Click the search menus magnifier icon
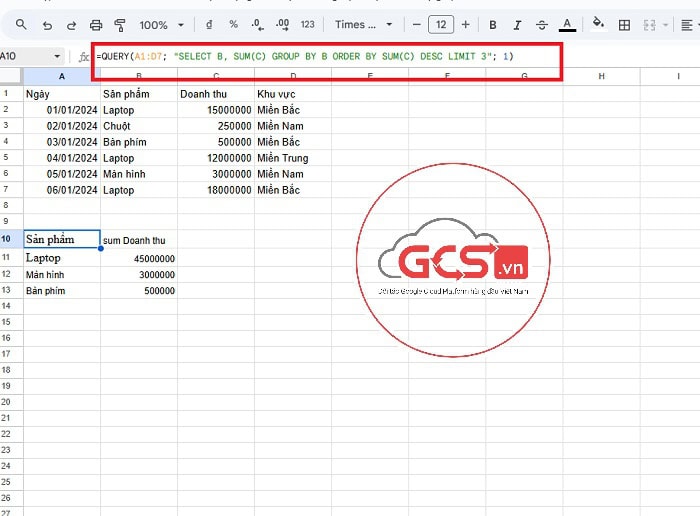 22,24
